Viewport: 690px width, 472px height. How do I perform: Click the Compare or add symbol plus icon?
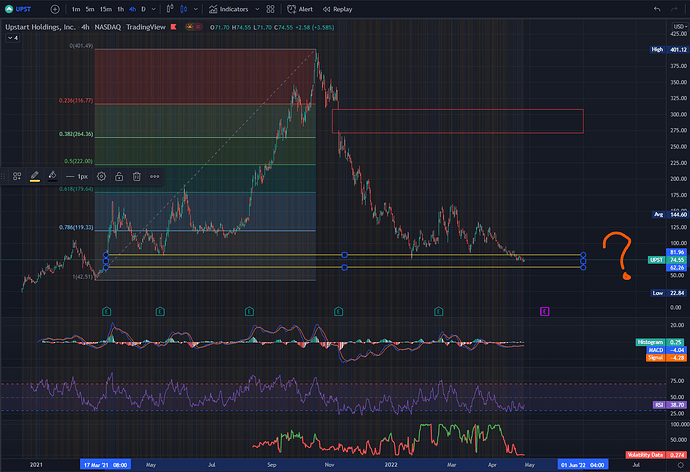[55, 9]
